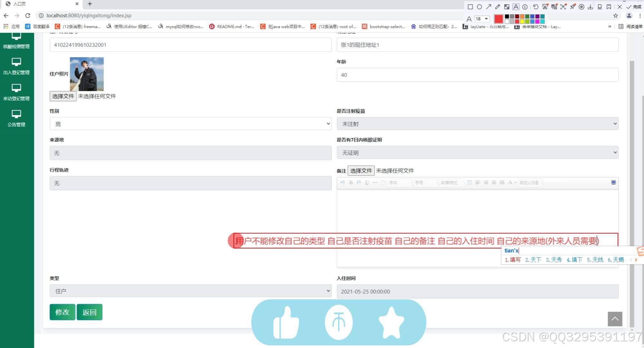Viewport: 644px width, 348px height.
Task: Toggle the editor fullscreen icon
Action: (x=613, y=182)
